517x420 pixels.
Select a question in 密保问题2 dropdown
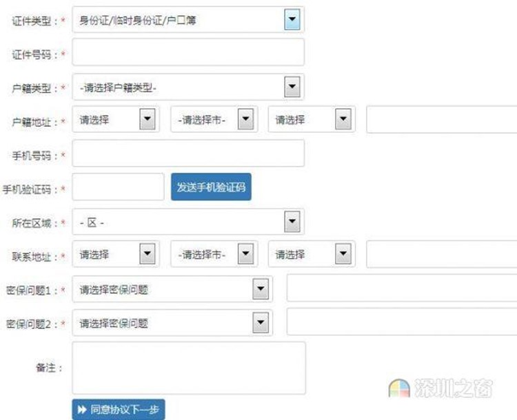[172, 322]
